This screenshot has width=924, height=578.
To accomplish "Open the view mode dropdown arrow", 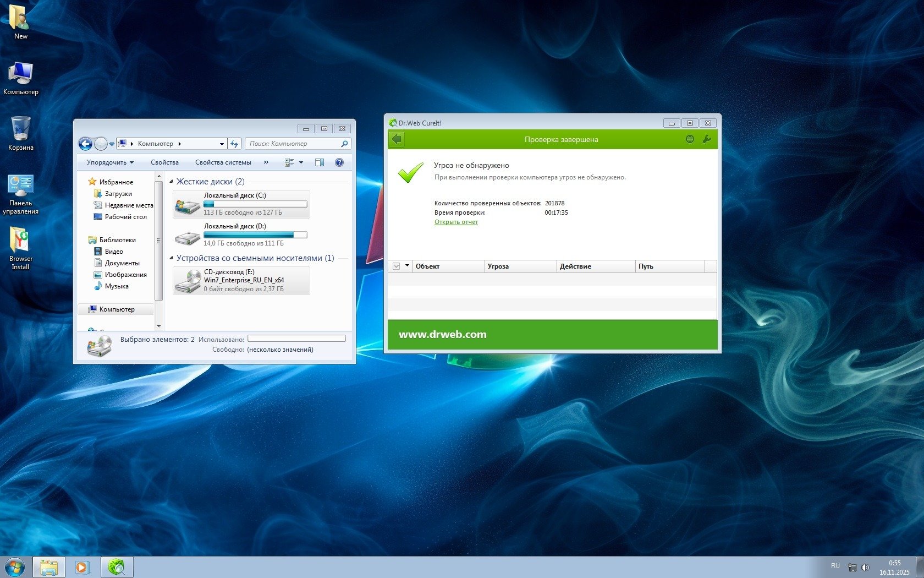I will point(301,162).
